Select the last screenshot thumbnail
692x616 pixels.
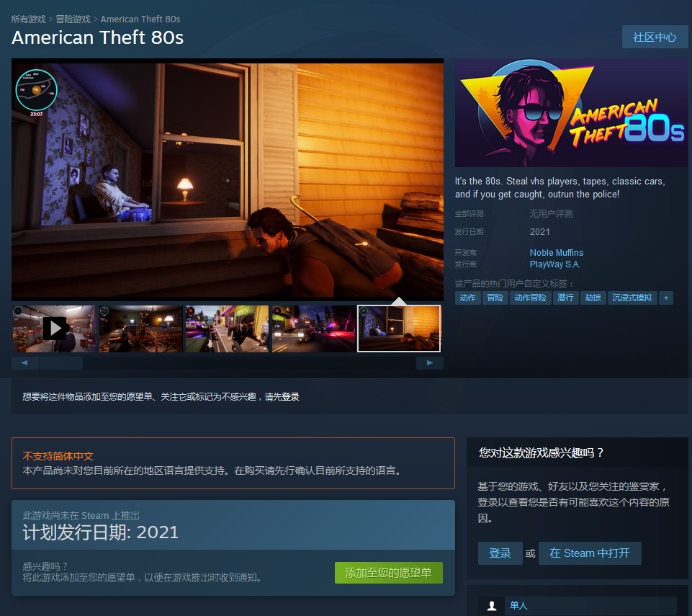(399, 329)
